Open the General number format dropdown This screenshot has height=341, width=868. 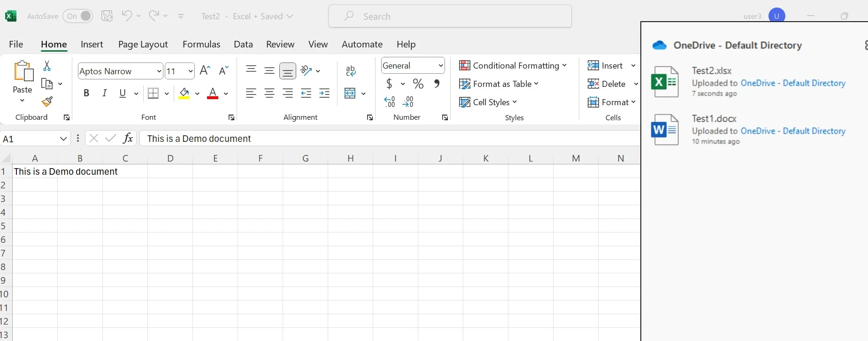pyautogui.click(x=441, y=66)
